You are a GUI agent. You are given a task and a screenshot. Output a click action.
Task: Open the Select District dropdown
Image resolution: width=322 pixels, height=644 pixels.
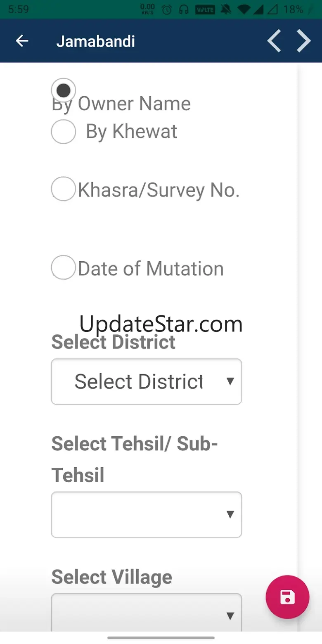tap(146, 381)
